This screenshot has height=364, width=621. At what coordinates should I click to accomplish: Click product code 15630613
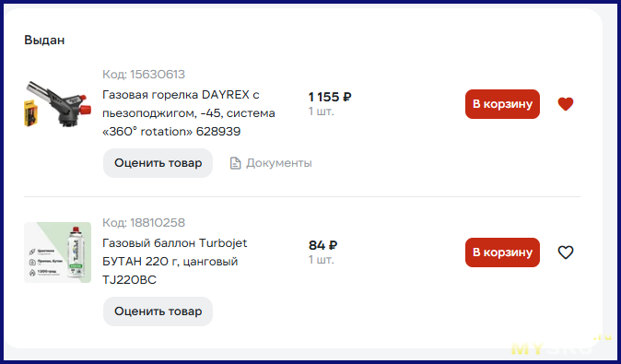(144, 74)
